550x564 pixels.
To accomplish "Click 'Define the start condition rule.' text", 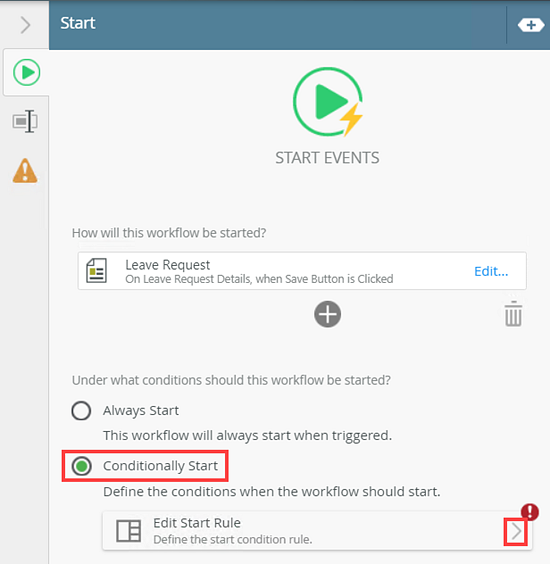I will 233,539.
